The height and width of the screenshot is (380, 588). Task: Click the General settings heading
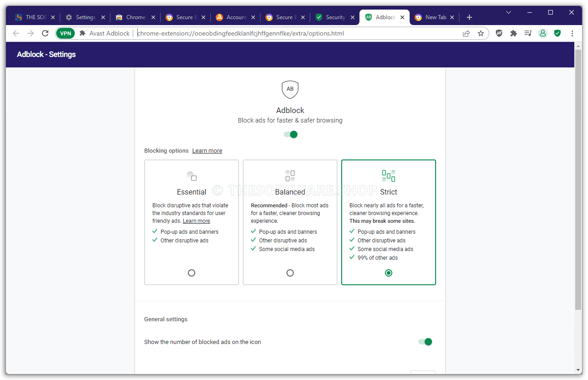(166, 319)
